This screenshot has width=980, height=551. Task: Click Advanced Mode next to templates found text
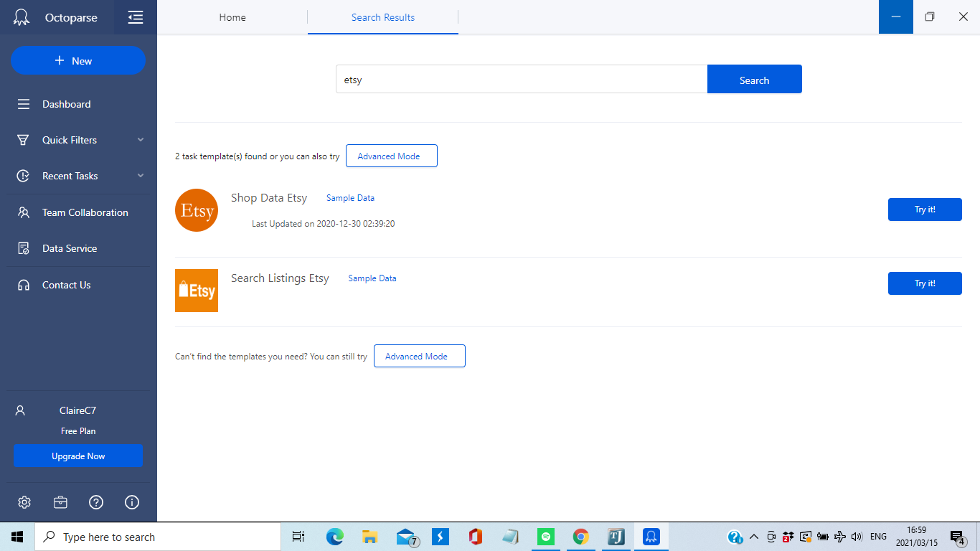point(392,156)
